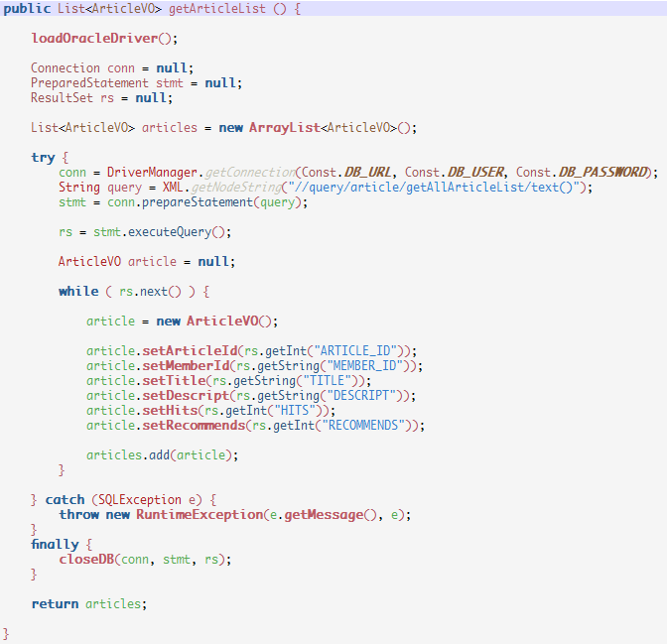This screenshot has width=667, height=644.
Task: Click the "setMemberId" method call
Action: point(186,366)
